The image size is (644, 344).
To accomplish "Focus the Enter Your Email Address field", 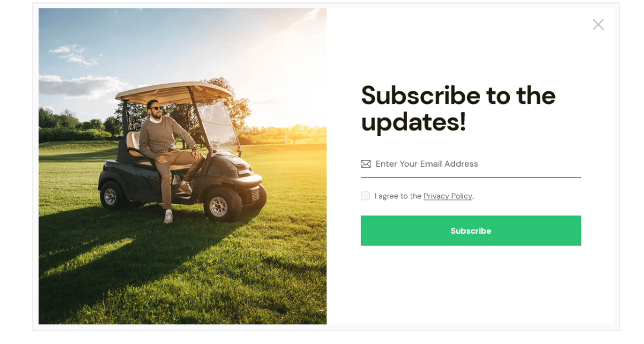I will click(471, 164).
